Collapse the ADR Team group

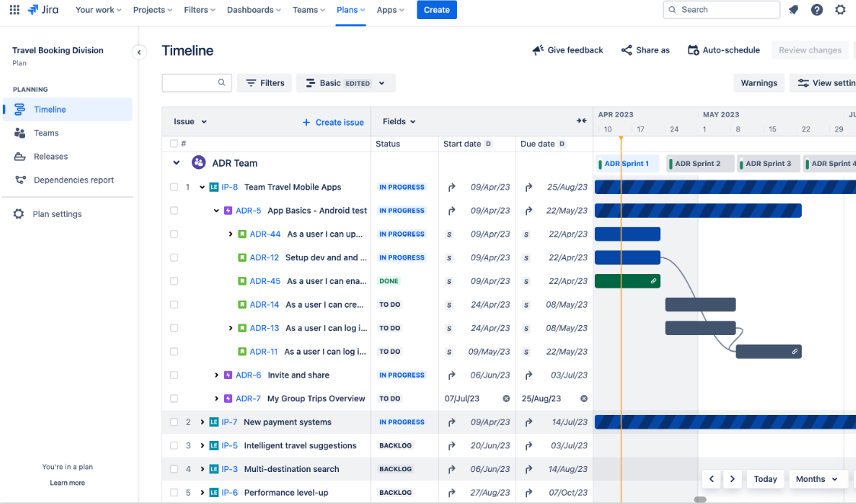coord(177,163)
